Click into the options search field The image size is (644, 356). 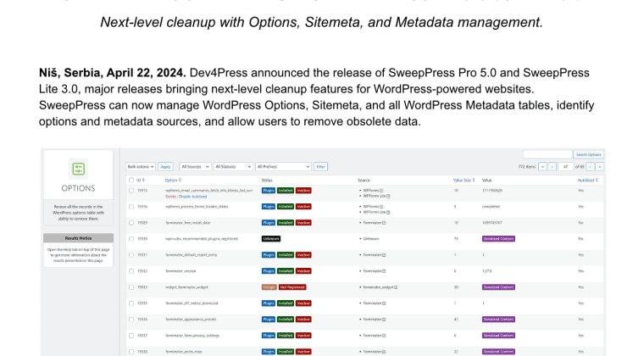547,154
